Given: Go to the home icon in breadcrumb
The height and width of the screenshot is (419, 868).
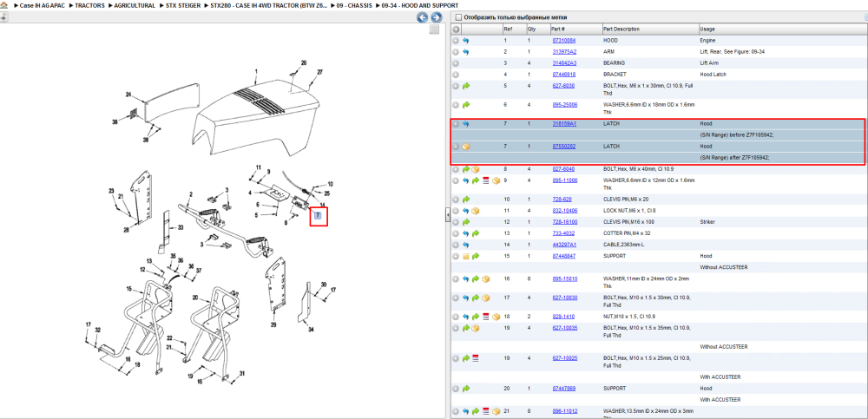Looking at the screenshot, I should click(3, 5).
